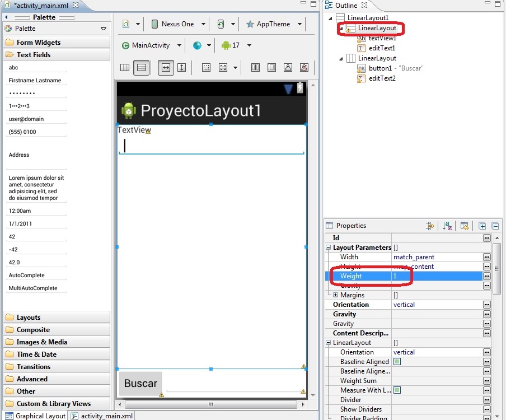Click the show advanced properties icon
This screenshot has height=420, width=506.
coord(430,226)
